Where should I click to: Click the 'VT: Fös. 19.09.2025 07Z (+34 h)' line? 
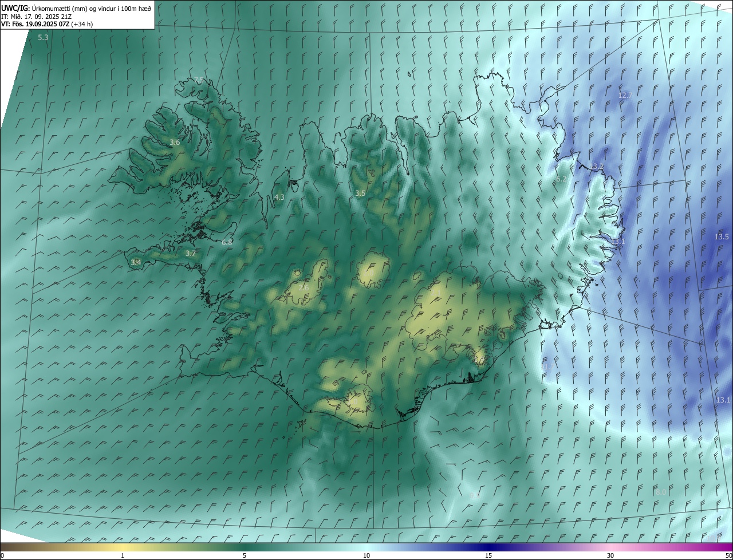[x=47, y=24]
